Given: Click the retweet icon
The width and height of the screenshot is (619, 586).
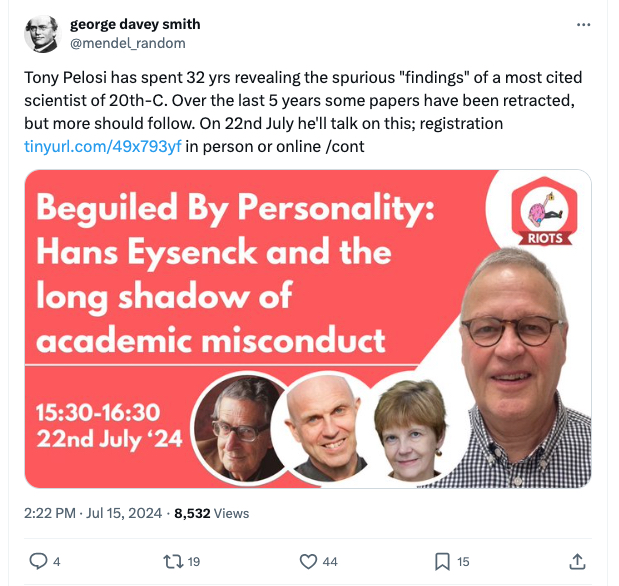Looking at the screenshot, I should coord(173,561).
